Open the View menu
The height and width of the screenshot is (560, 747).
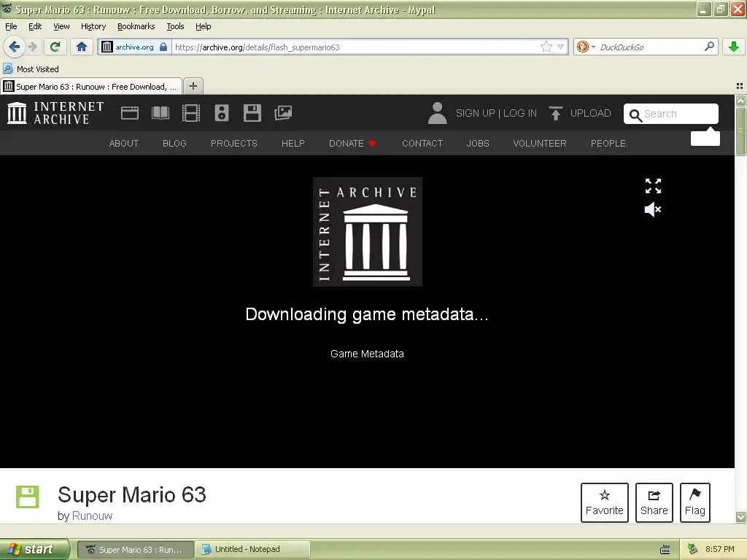point(61,26)
